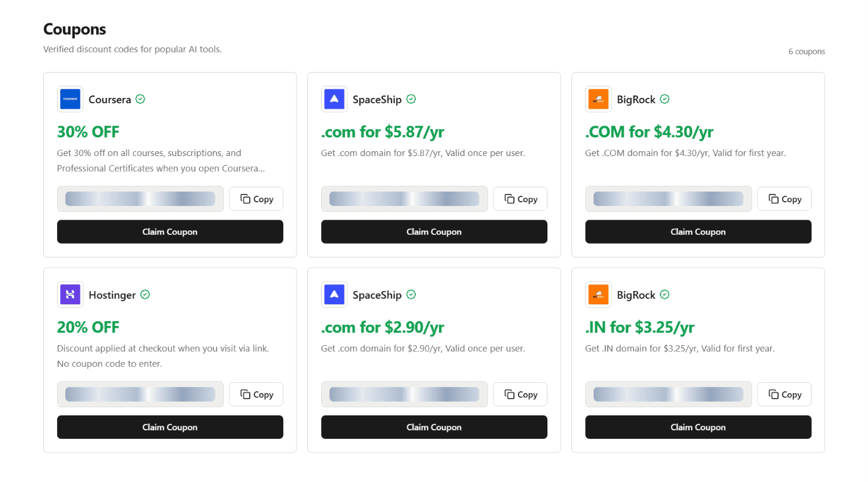Click the BigRock logo on .COM coupon
The image size is (868, 482).
coord(598,99)
